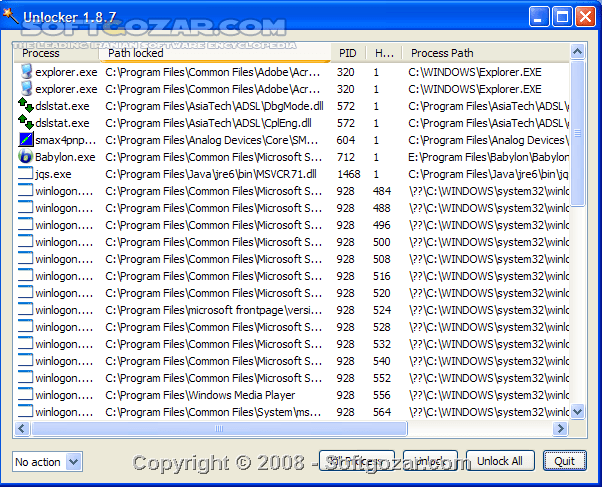Viewport: 602px width, 487px height.
Task: Click the dslstat.exe icon in the CplEng.dll row
Action: click(26, 123)
